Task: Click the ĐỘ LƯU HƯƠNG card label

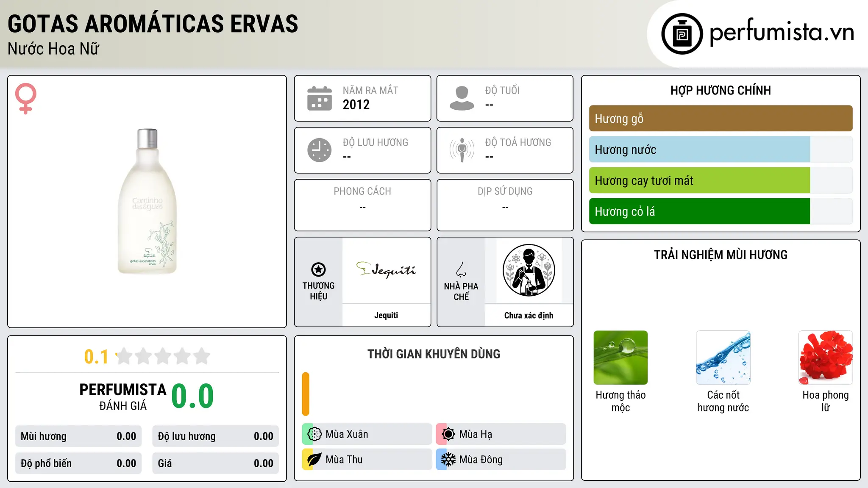Action: pyautogui.click(x=376, y=142)
